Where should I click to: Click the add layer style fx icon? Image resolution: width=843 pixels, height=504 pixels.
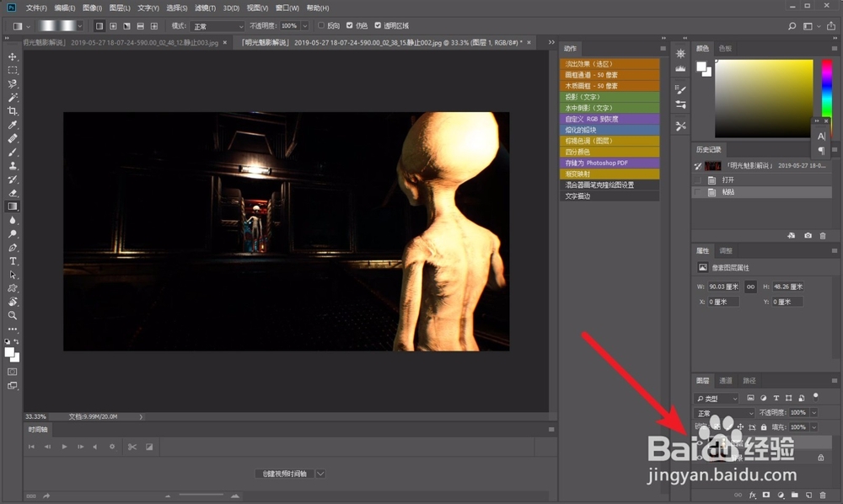click(x=753, y=495)
